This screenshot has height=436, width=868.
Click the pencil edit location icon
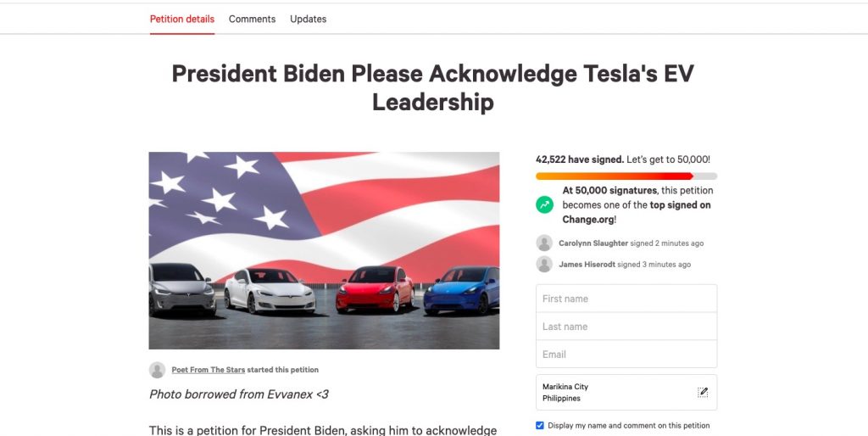tap(703, 392)
